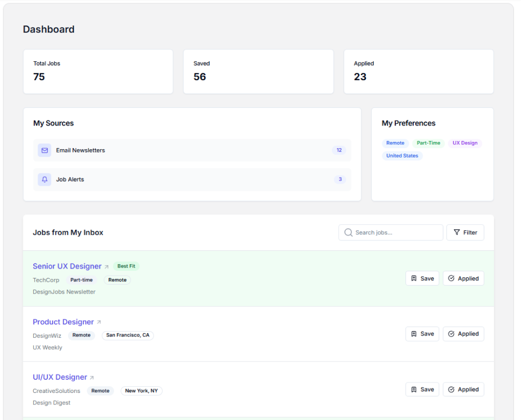Click the Job Alerts count badge 3
The height and width of the screenshot is (420, 521).
click(340, 179)
